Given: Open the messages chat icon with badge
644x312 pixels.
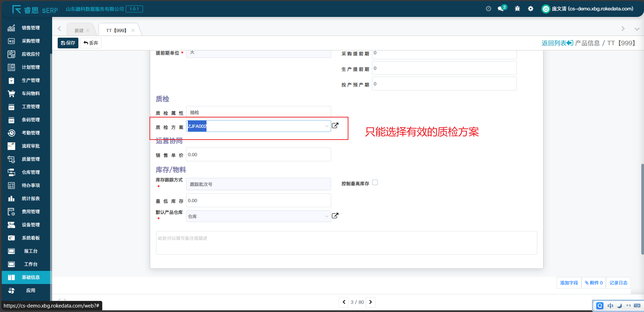Looking at the screenshot, I should tap(501, 9).
